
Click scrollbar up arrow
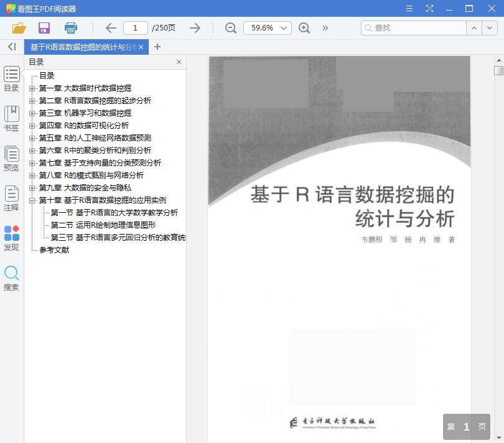pos(498,60)
